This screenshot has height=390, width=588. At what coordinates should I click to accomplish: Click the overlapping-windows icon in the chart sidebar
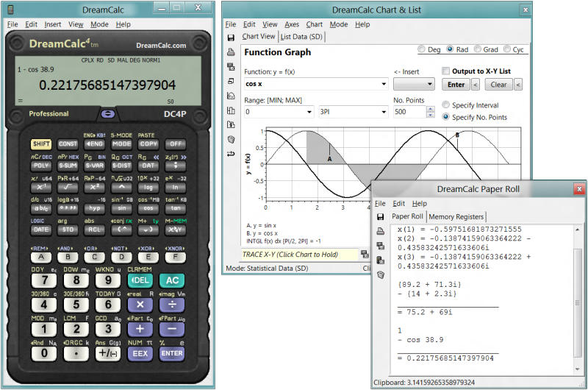231,81
